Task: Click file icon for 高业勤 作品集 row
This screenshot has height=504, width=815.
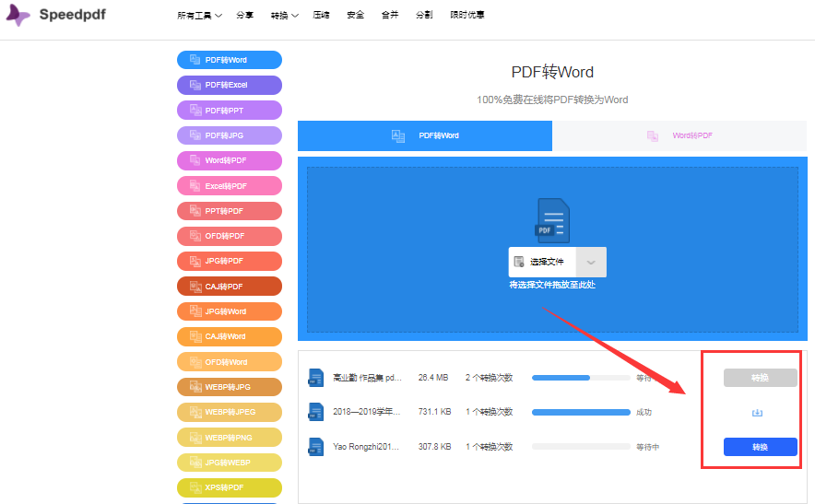Action: point(315,378)
